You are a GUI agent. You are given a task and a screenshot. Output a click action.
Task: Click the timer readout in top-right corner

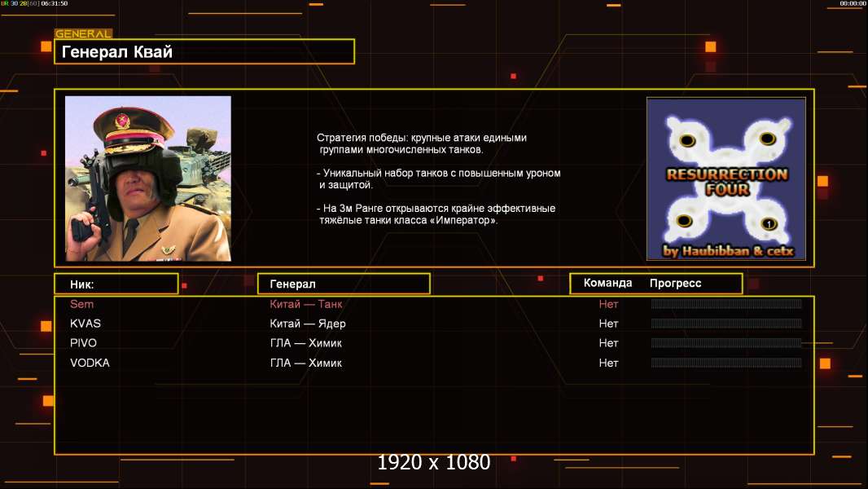pos(852,3)
